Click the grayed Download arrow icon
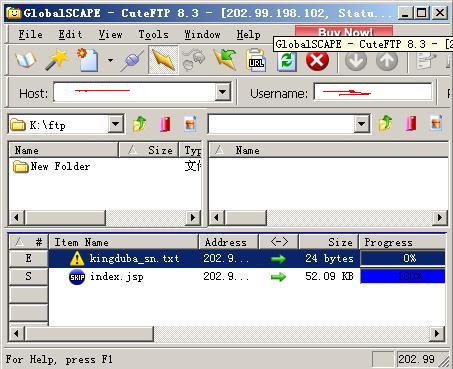Viewport: 453px width, 369px height. pos(356,61)
